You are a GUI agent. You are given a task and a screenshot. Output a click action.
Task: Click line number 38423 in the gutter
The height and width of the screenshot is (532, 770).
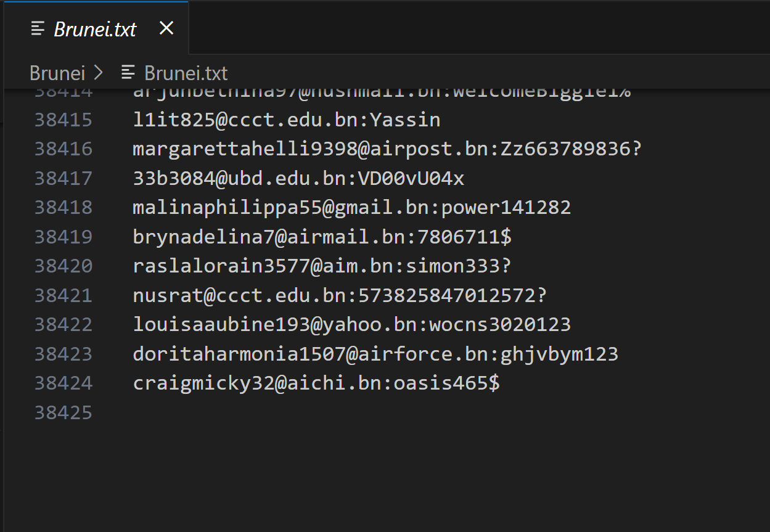(x=63, y=354)
